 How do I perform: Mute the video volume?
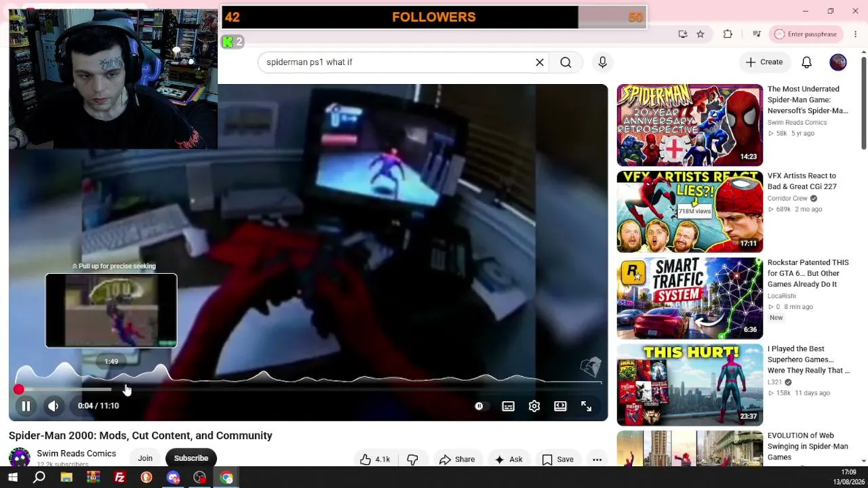[x=54, y=406]
